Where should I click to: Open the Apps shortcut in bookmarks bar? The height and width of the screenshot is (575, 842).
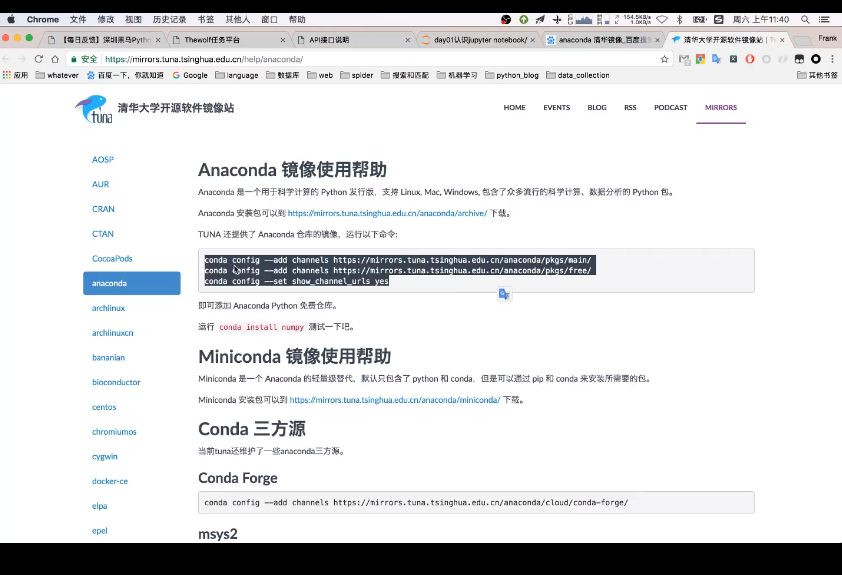click(x=15, y=75)
